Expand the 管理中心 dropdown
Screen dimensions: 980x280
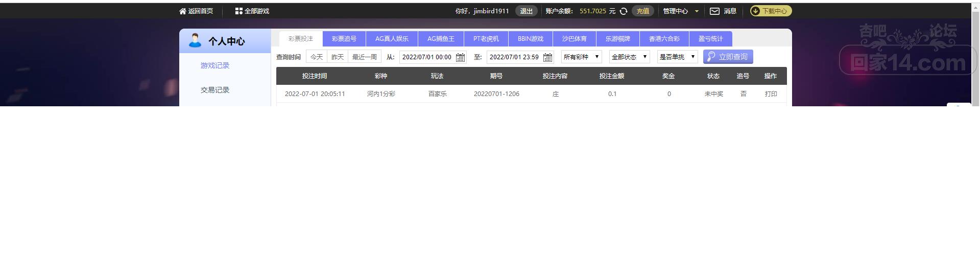[681, 11]
